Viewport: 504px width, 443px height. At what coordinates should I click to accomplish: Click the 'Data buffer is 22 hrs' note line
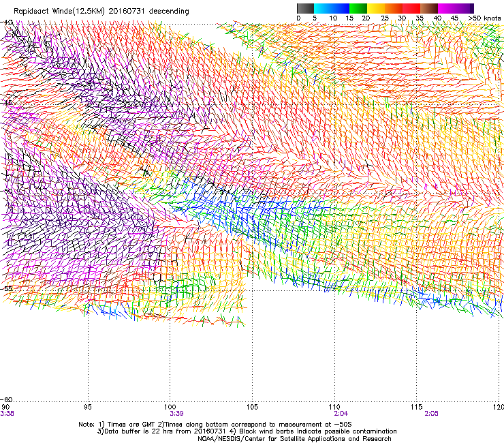(x=247, y=431)
